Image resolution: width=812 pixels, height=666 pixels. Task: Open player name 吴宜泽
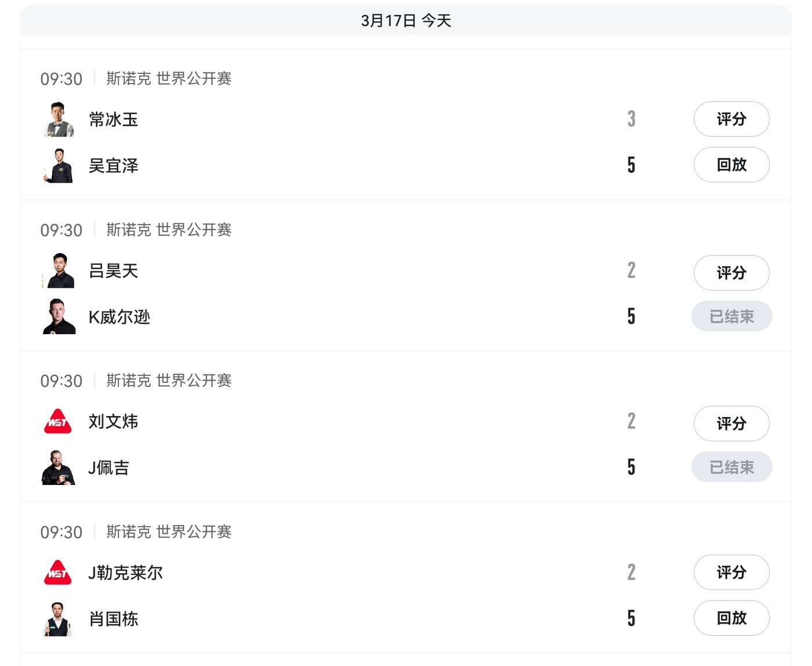(114, 166)
